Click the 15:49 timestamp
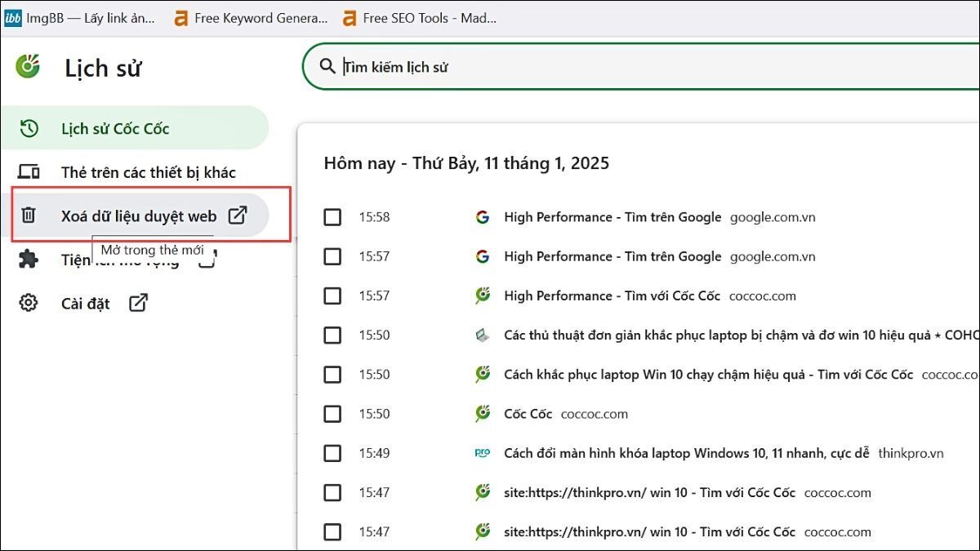The height and width of the screenshot is (551, 980). point(374,453)
